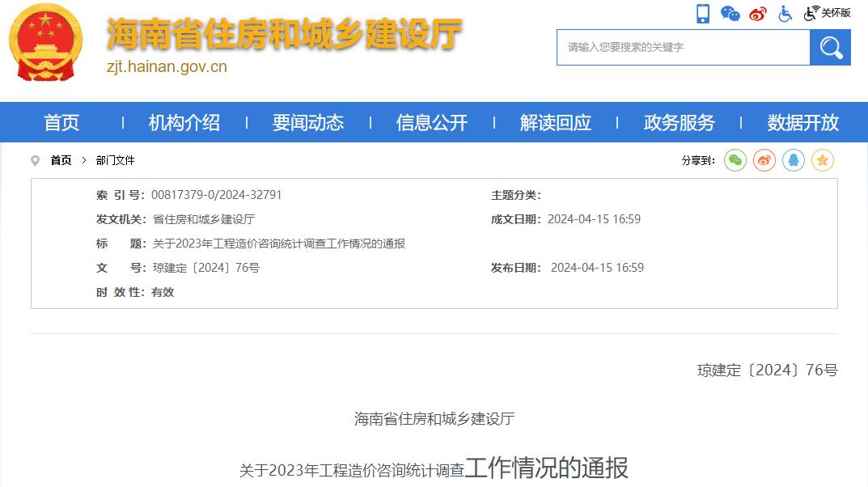Switch to 关怀版 (care edition)
Screen dimensions: 868x487
tap(825, 13)
